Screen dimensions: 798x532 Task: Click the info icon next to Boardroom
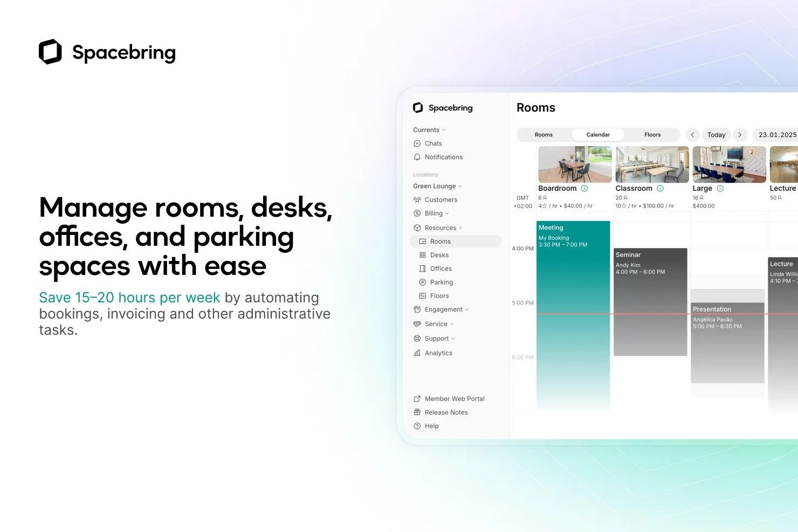(584, 189)
